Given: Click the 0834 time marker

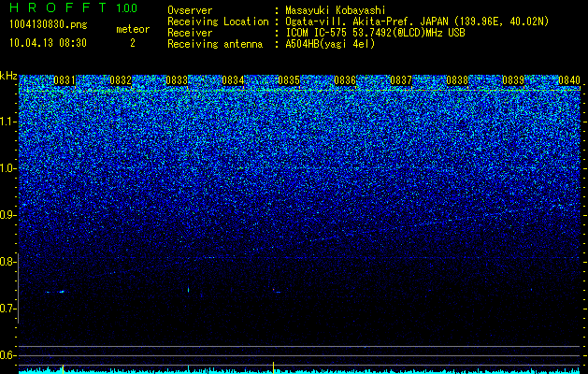Looking at the screenshot, I should [x=233, y=80].
